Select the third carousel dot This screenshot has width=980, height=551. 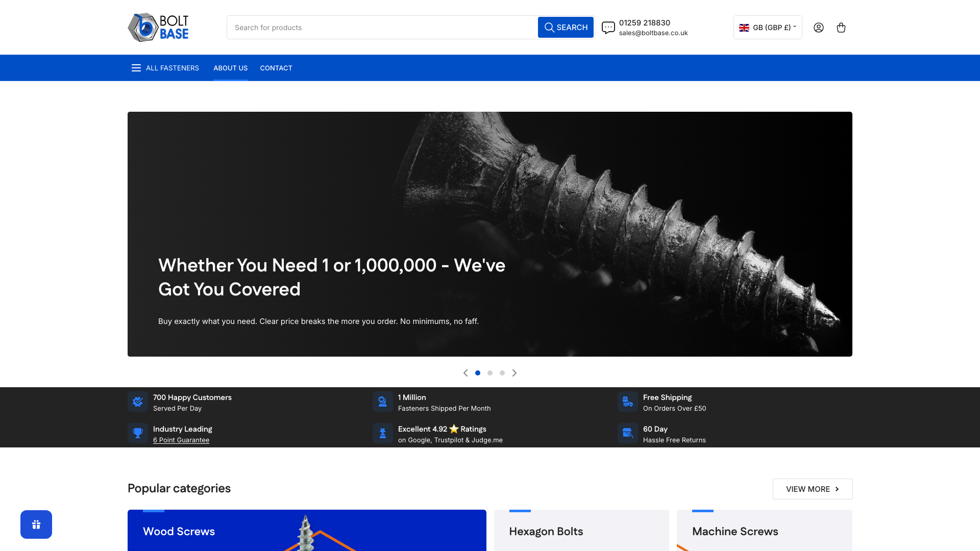click(502, 373)
